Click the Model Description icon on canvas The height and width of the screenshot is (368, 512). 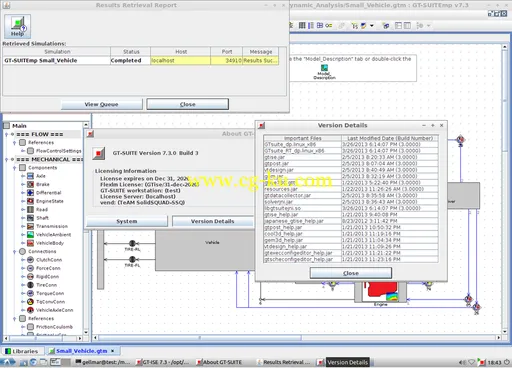[x=324, y=68]
